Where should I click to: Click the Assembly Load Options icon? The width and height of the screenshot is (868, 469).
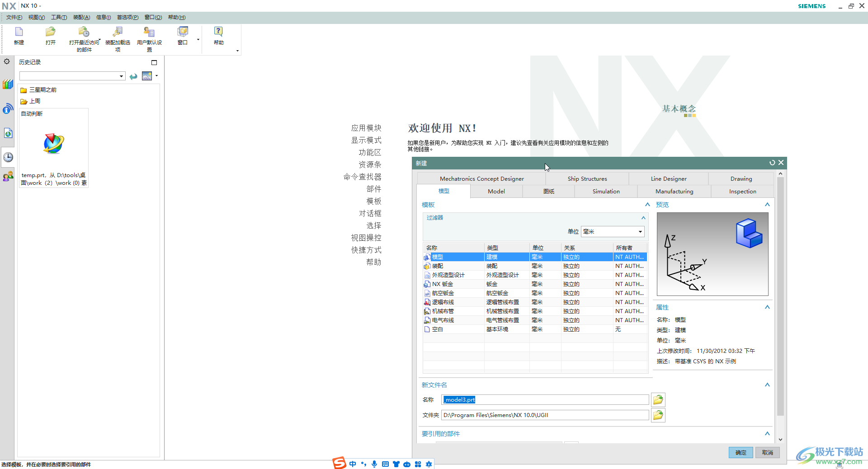[x=118, y=32]
